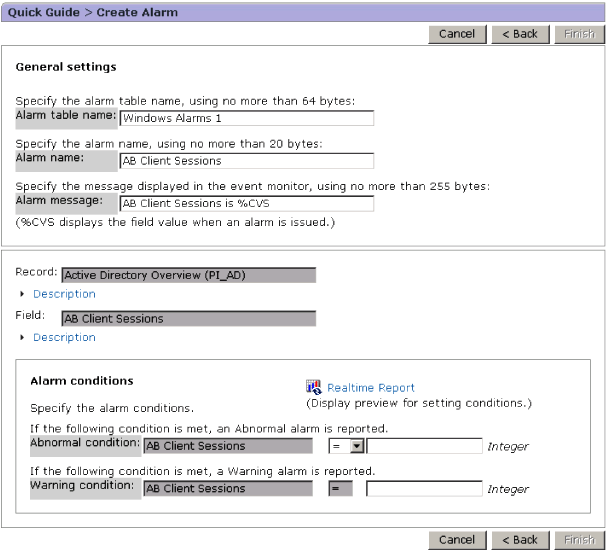Image resolution: width=607 pixels, height=552 pixels.
Task: Click the Display preview for setting conditions text
Action: coord(419,403)
